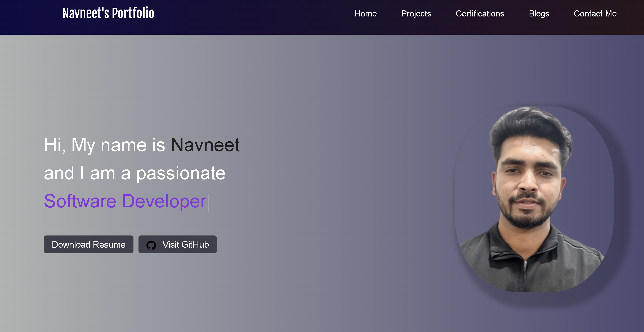Viewport: 644px width, 332px height.
Task: Click the Download Resume button
Action: [x=88, y=244]
